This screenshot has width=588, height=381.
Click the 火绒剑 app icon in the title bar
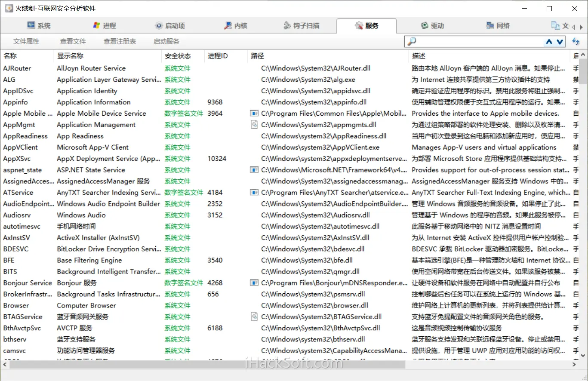(9, 8)
